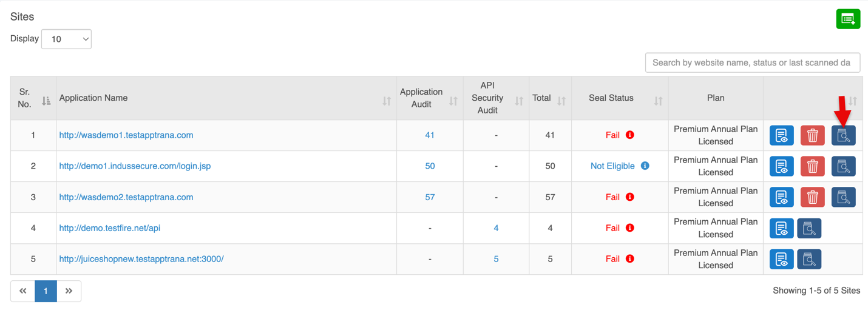Click the green add site icon
The height and width of the screenshot is (313, 868).
coord(848,19)
